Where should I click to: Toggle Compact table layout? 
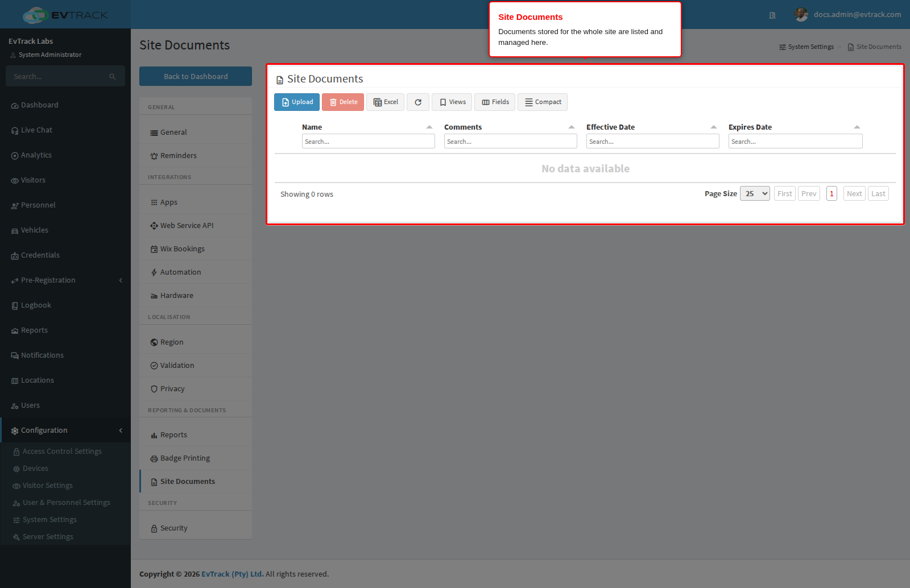(543, 102)
